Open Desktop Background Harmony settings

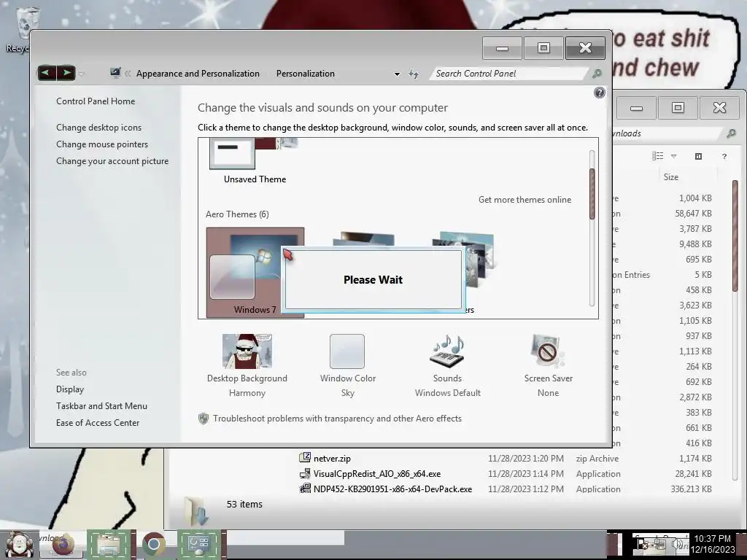pyautogui.click(x=247, y=366)
